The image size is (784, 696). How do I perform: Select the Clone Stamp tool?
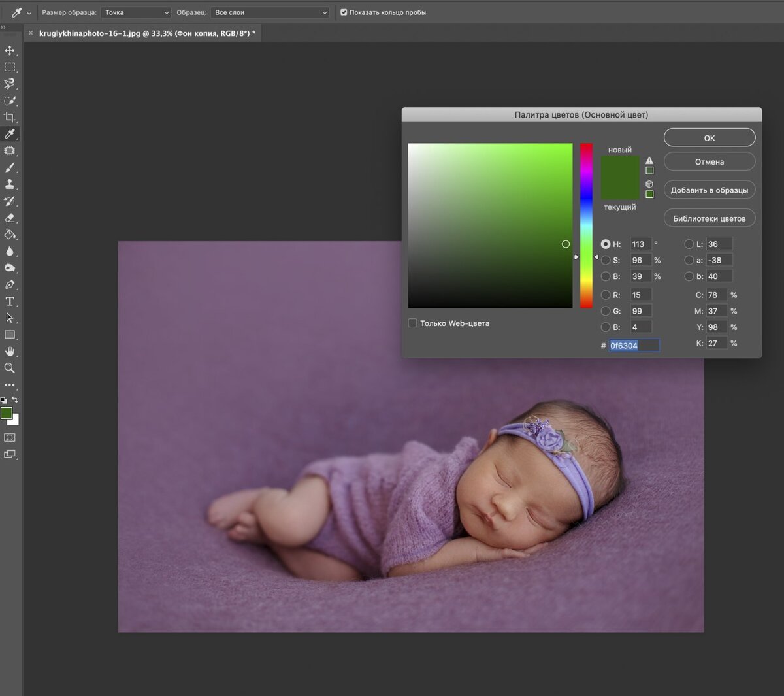[x=10, y=184]
